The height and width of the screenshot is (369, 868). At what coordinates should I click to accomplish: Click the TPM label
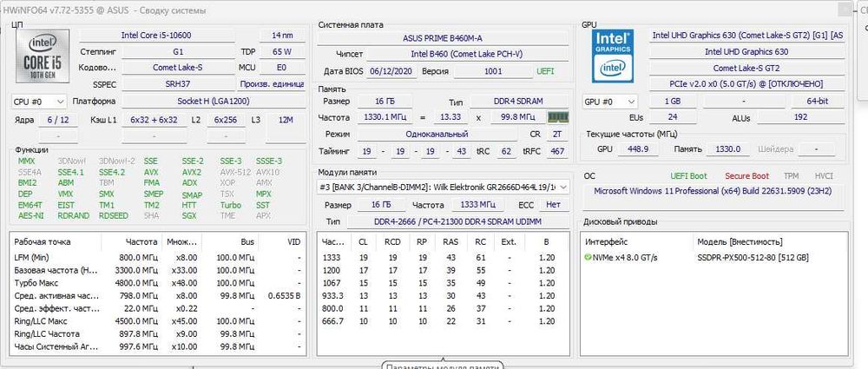(791, 176)
